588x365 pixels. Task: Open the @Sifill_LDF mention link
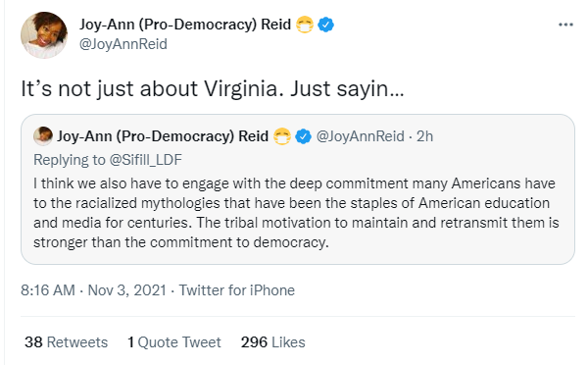[x=145, y=160]
